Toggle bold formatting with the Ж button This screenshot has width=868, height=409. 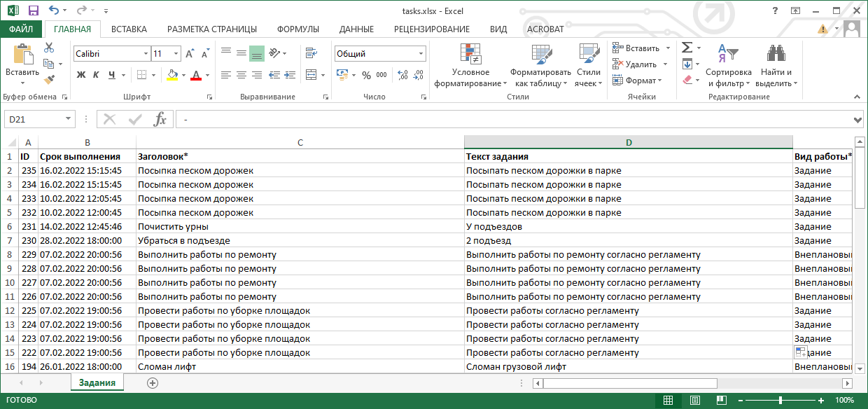click(81, 75)
